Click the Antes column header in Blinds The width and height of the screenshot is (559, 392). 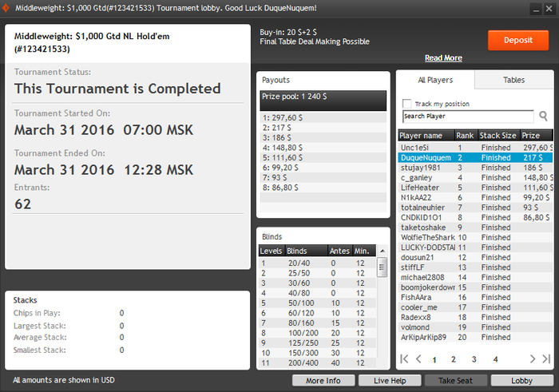(x=339, y=251)
